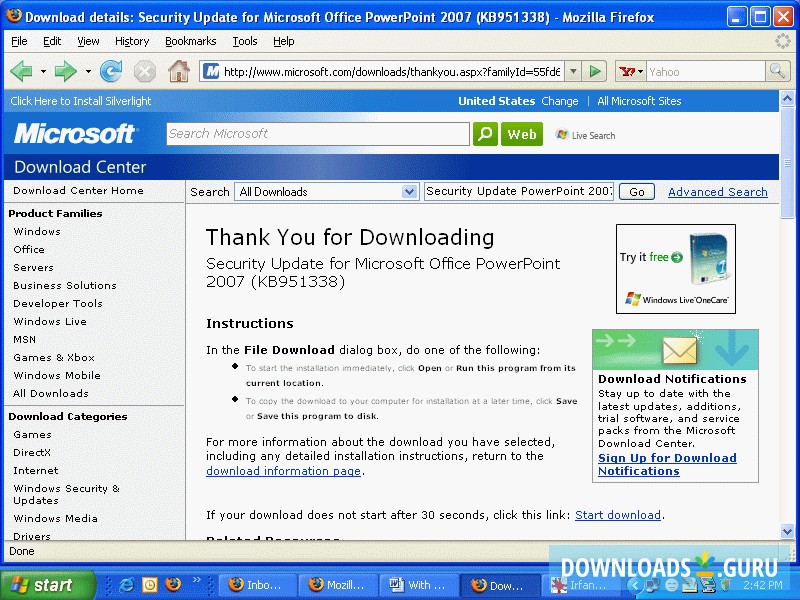Screen dimensions: 800x600
Task: Open the Edit menu
Action: tap(52, 41)
